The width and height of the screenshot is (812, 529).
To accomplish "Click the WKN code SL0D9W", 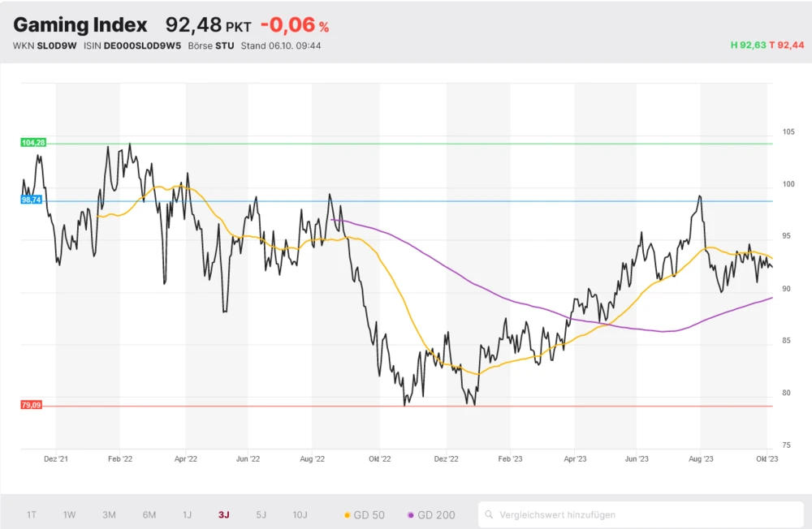I will click(x=56, y=45).
